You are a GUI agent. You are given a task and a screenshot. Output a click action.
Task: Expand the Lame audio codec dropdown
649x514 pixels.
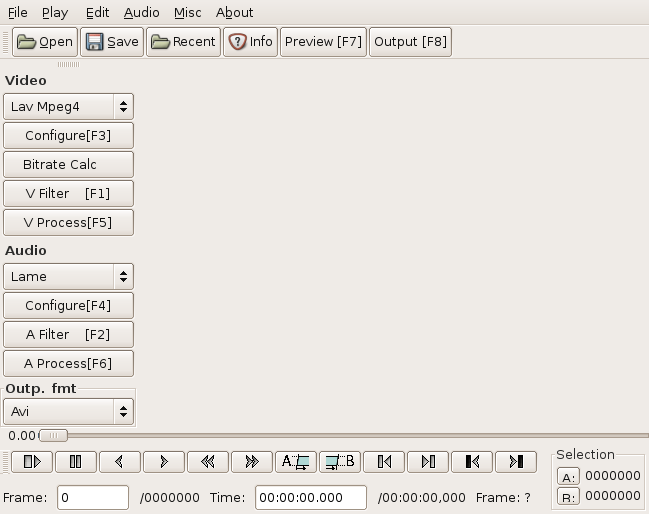coord(68,276)
